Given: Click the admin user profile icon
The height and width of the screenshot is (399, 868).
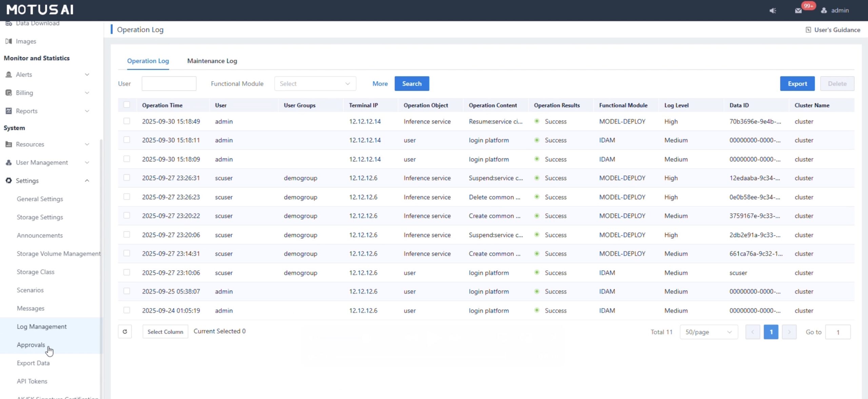Looking at the screenshot, I should [824, 10].
